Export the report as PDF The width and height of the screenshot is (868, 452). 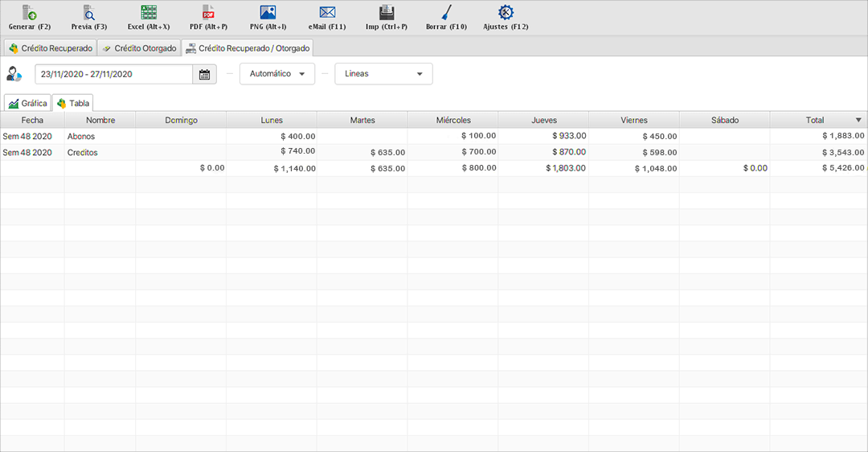tap(208, 13)
